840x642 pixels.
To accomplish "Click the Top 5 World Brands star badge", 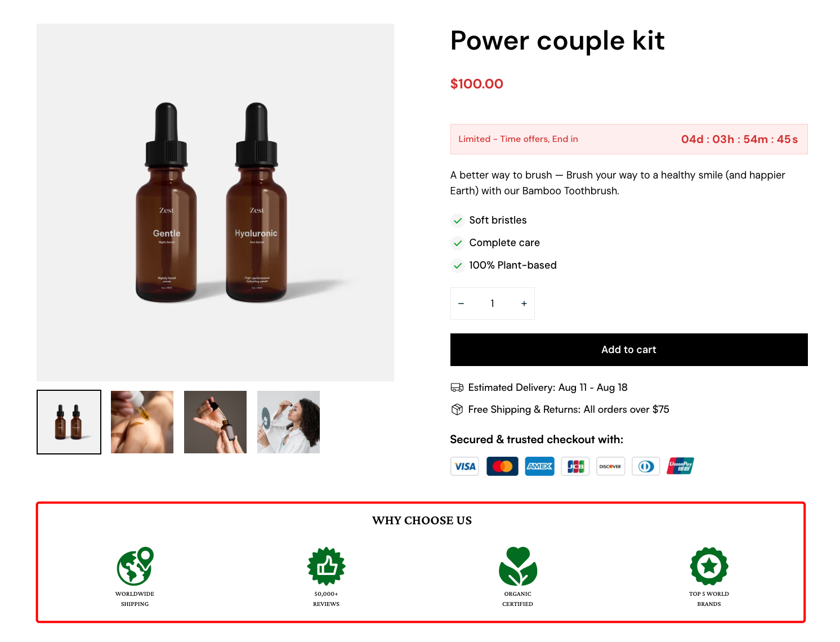I will click(x=709, y=566).
